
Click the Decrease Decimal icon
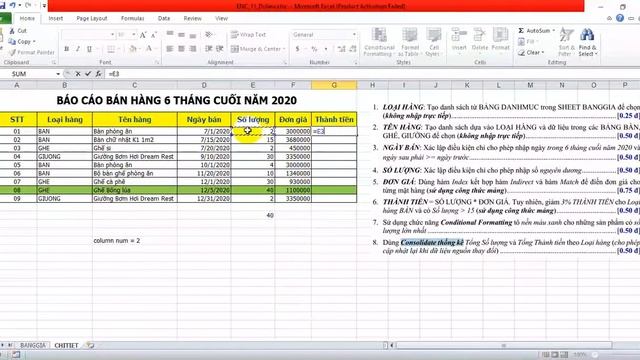coord(353,49)
